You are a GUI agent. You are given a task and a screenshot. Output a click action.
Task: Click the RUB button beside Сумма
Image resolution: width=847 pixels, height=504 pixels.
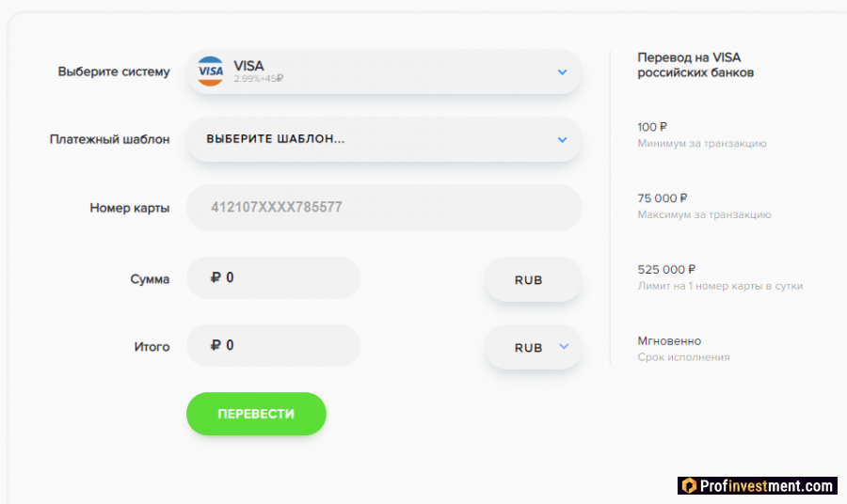[533, 279]
